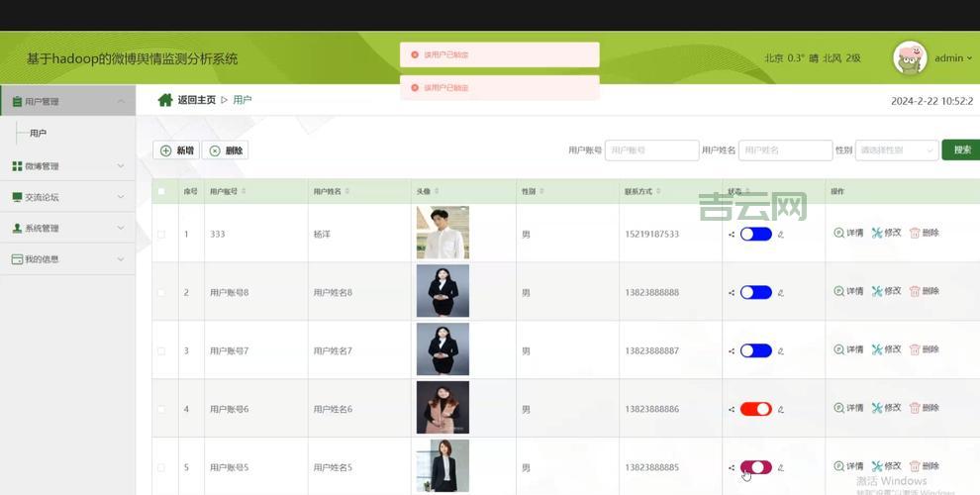The height and width of the screenshot is (495, 980).
Task: Click the 新增 add button
Action: [x=176, y=150]
